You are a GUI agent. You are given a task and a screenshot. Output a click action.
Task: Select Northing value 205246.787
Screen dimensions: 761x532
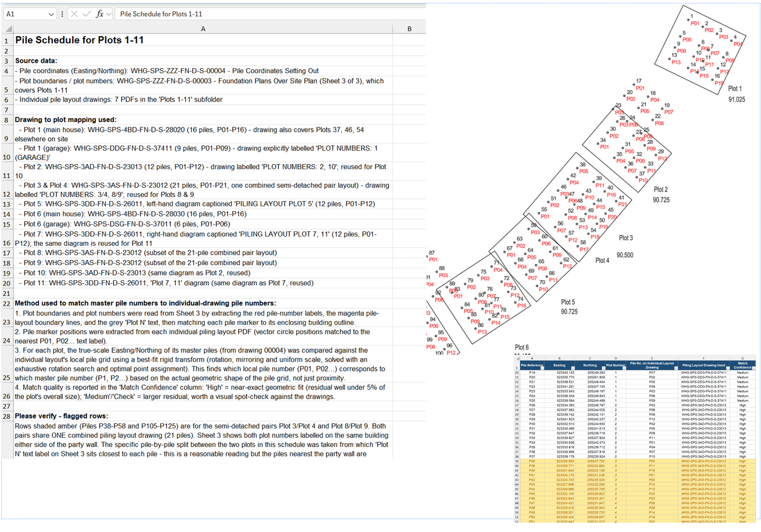(590, 405)
